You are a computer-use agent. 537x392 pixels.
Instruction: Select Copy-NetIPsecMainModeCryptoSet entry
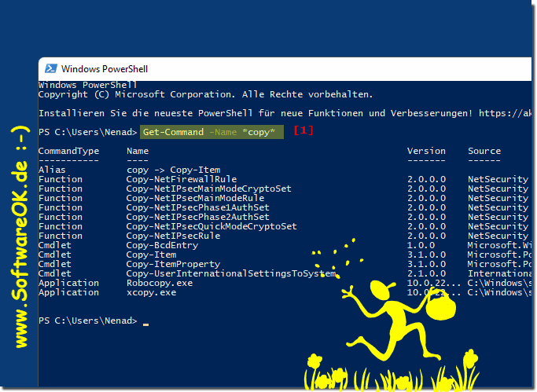(x=209, y=189)
